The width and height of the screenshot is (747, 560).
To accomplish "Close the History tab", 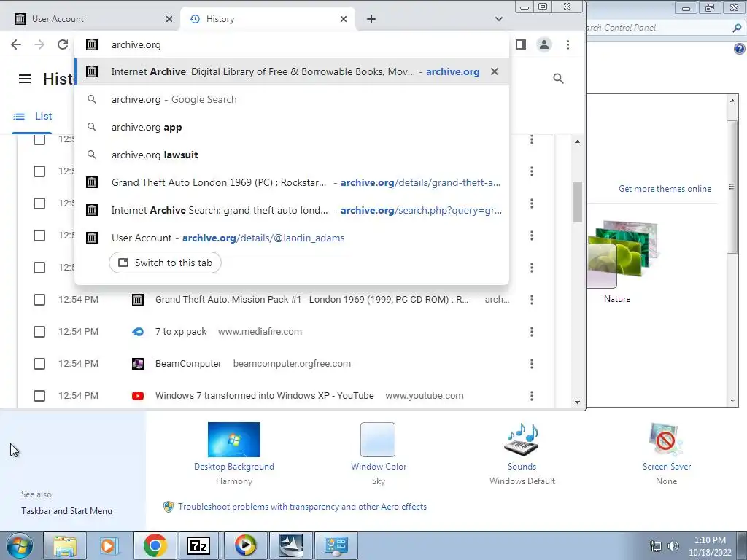I will tap(344, 19).
